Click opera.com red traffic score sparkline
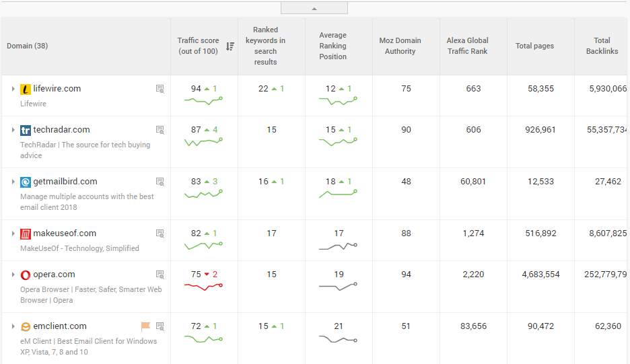 (x=203, y=287)
